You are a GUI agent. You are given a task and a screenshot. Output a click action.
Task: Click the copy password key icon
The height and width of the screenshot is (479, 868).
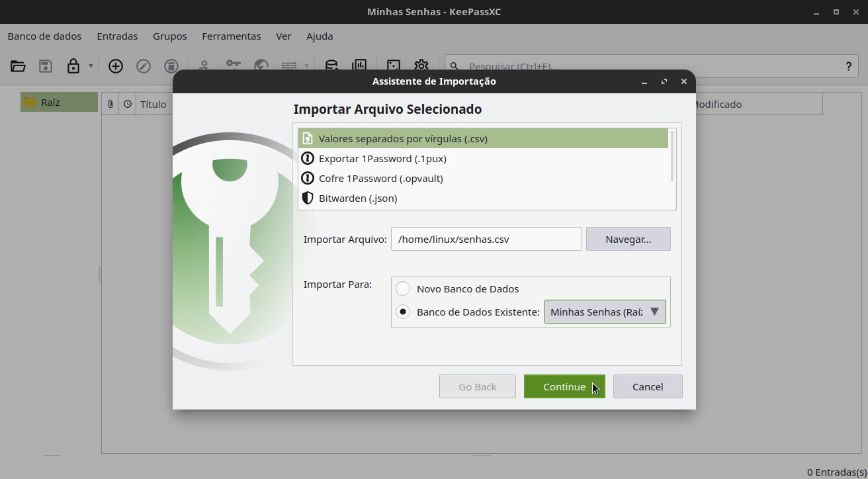tap(233, 65)
